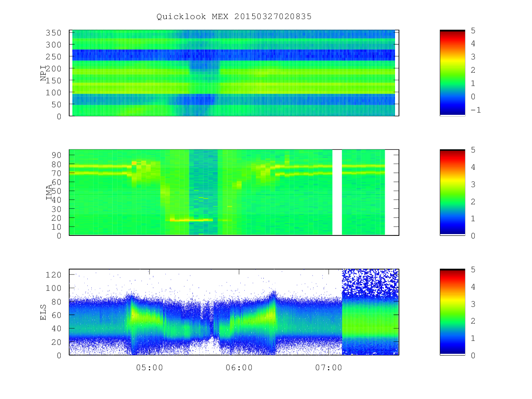The width and height of the screenshot is (532, 399).
Task: Click the 3 label on ELS color bar
Action: click(x=473, y=304)
